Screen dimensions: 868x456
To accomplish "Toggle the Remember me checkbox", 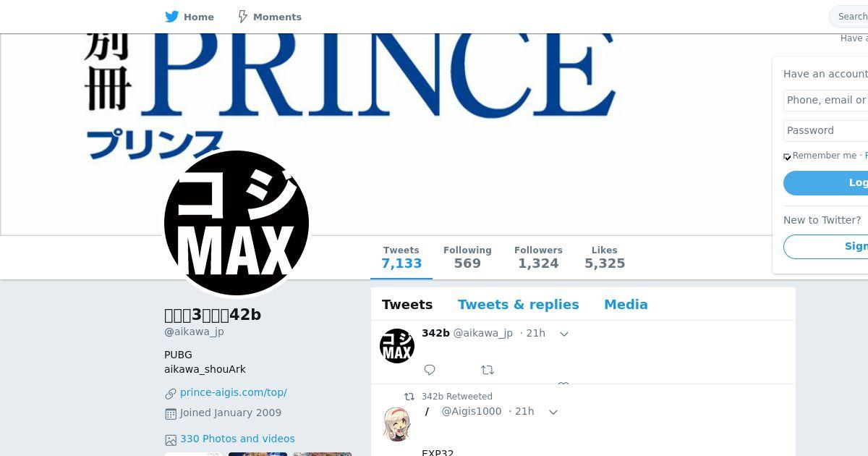I will 787,156.
